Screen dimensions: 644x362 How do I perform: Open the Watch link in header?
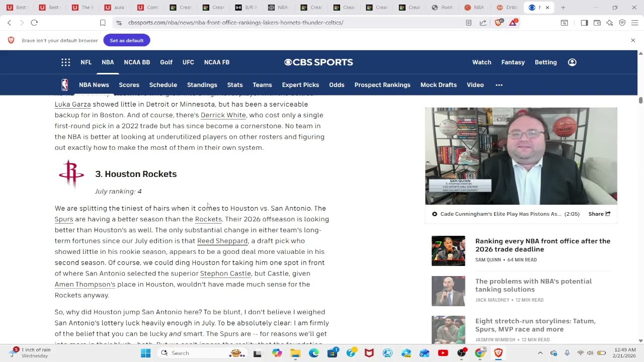coord(481,62)
